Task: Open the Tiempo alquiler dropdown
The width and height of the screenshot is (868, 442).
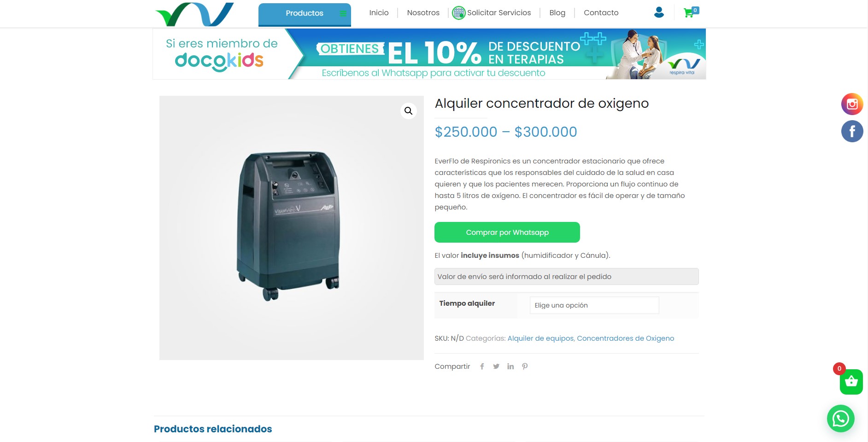Action: (594, 305)
